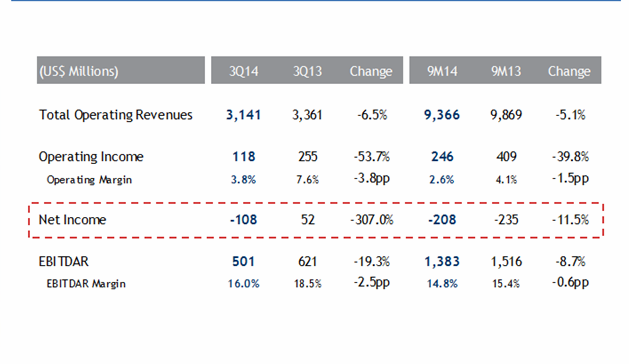Click the -235 net income 9M13 value

pyautogui.click(x=506, y=220)
